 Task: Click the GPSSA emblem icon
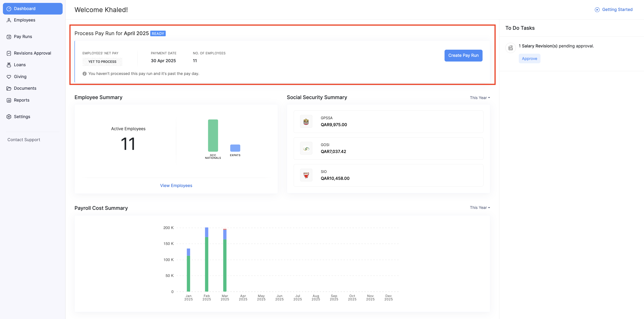[306, 122]
